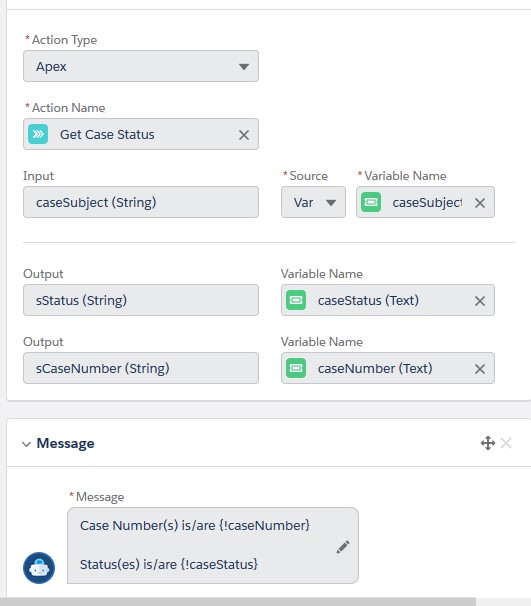Click the bot avatar icon
The height and width of the screenshot is (606, 531).
(x=39, y=568)
